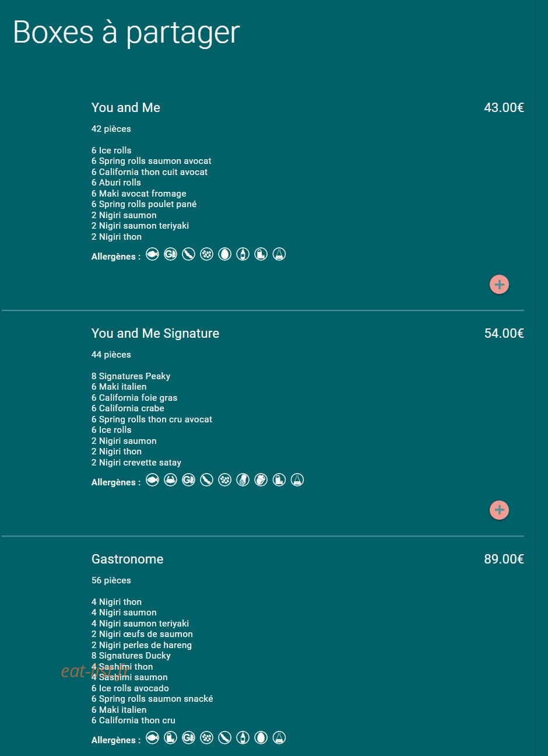Screen dimensions: 548x756
Task: Click the fish allergen icon under Gastronome
Action: coord(152,738)
